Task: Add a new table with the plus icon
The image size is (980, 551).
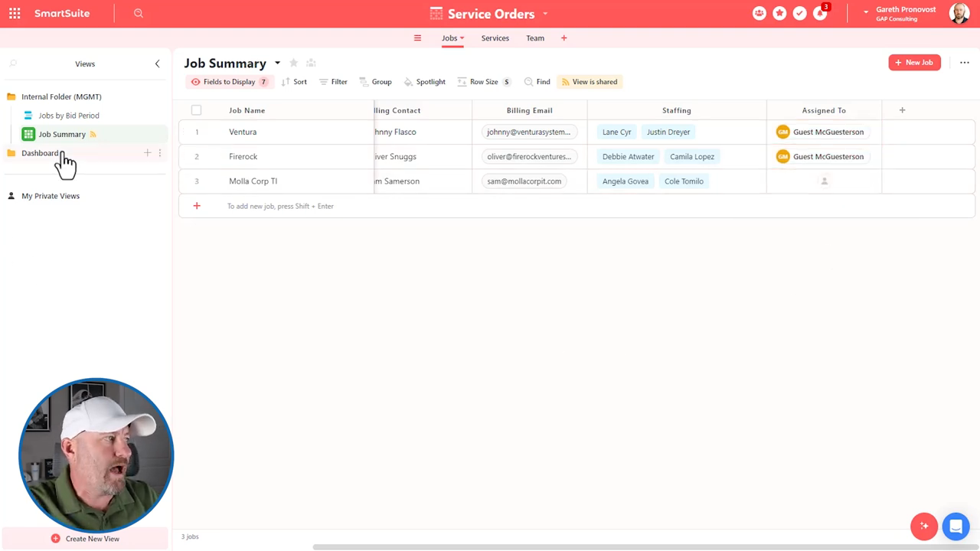Action: point(564,38)
